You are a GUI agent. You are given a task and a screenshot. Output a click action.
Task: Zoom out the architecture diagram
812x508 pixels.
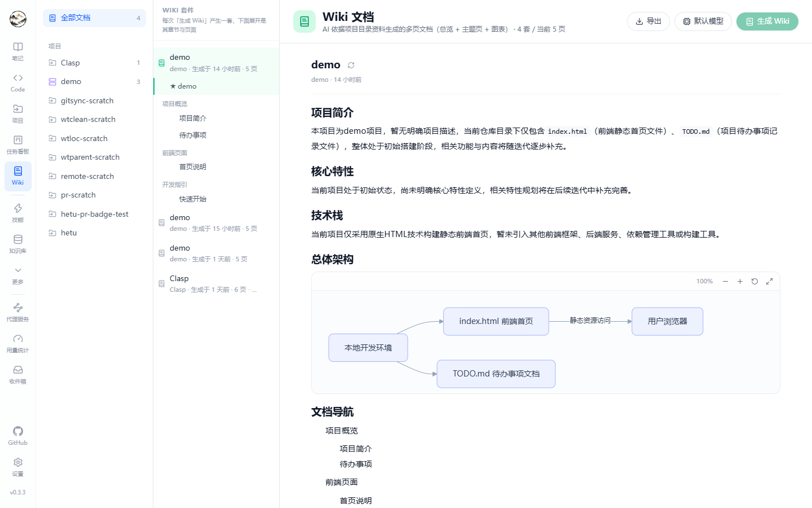725,281
